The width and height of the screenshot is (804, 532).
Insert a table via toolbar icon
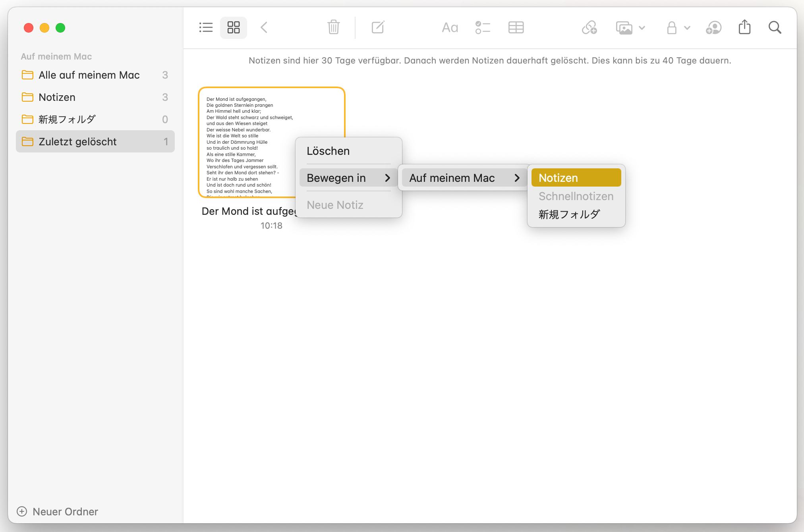click(516, 27)
